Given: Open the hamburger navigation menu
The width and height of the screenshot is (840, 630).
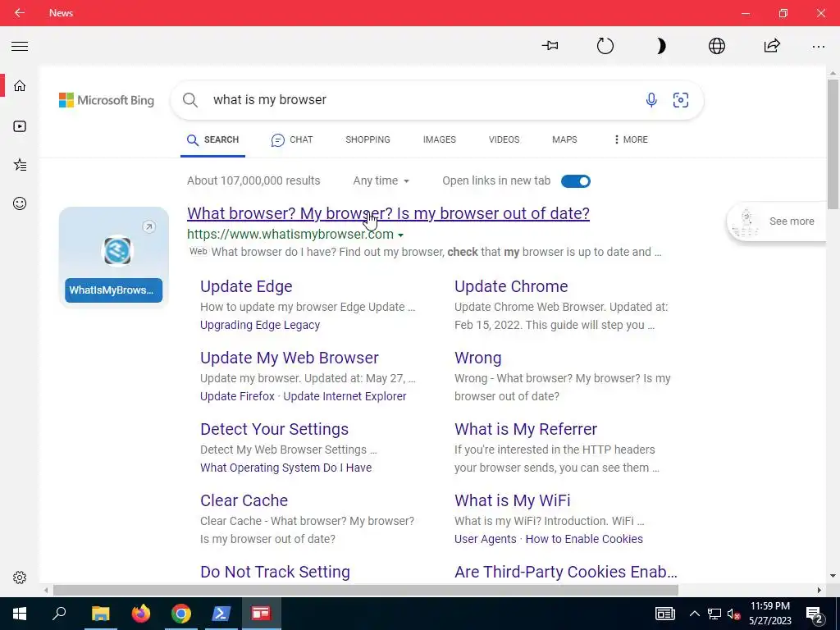Looking at the screenshot, I should (x=20, y=46).
